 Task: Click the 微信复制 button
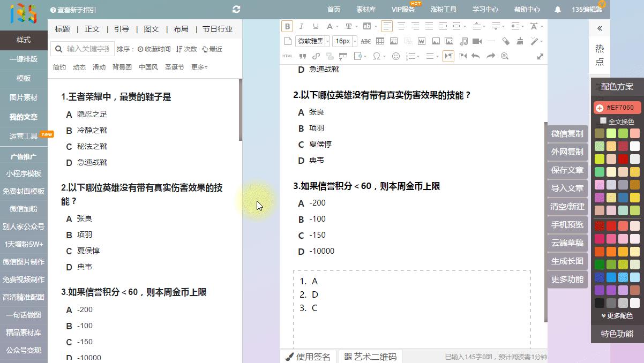[x=567, y=133]
